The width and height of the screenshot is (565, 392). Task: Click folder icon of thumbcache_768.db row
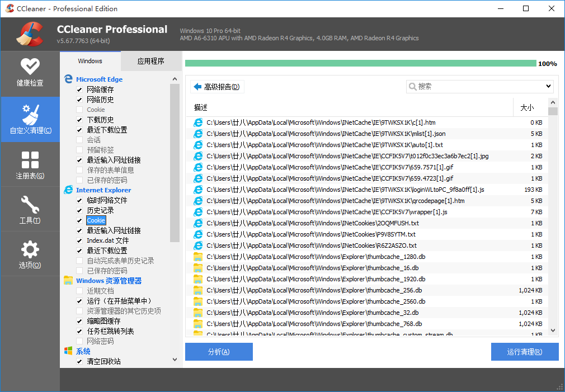pyautogui.click(x=198, y=324)
